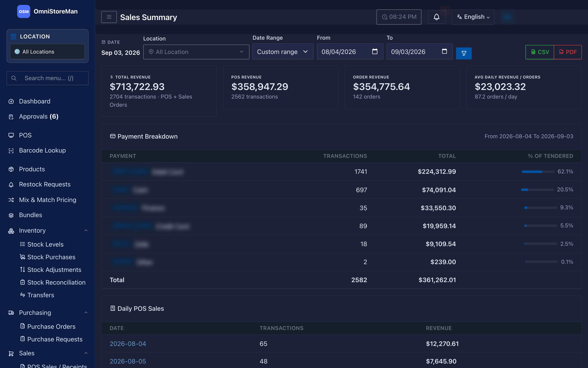Click the Purchasing truck icon
Screen dimensions: 588x368
pyautogui.click(x=11, y=313)
